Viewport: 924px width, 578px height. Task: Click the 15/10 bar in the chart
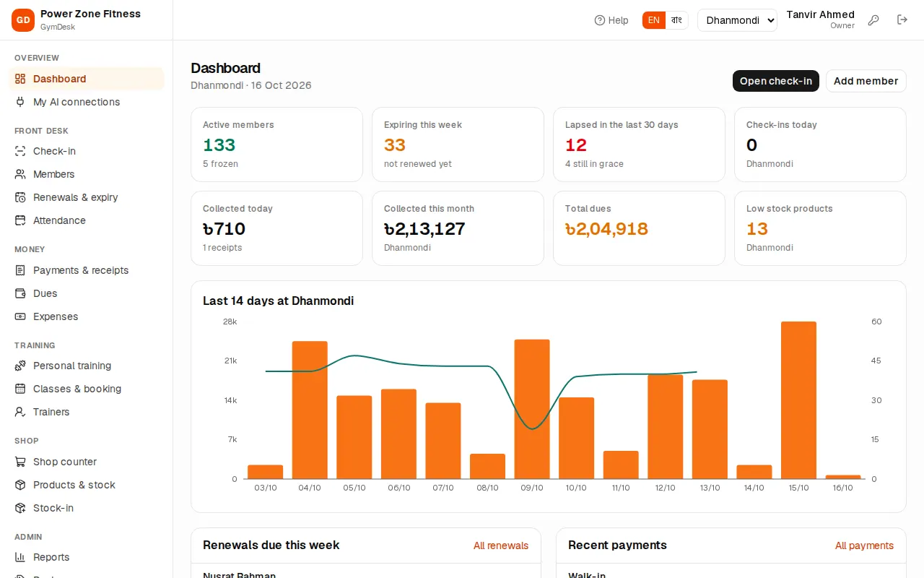798,400
